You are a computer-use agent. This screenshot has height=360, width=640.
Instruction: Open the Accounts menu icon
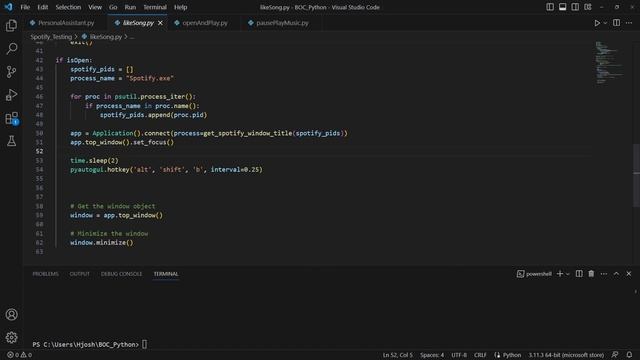pos(11,314)
